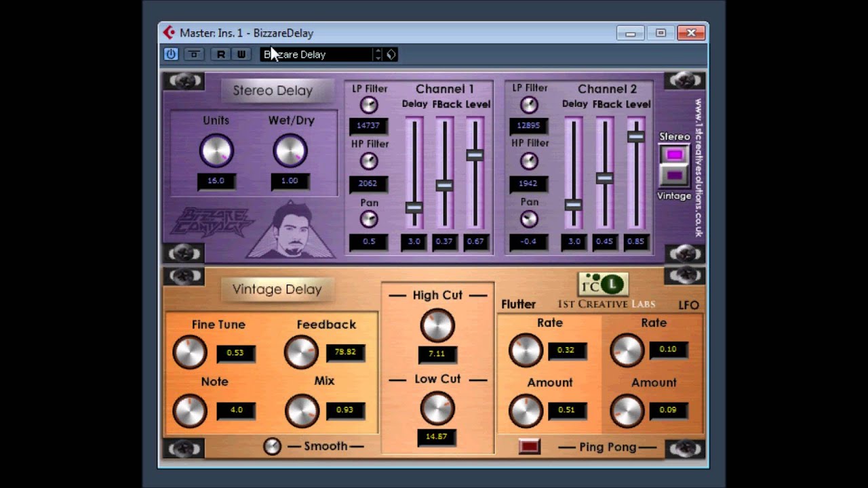Click Channel 2 Level slider handle

click(635, 136)
